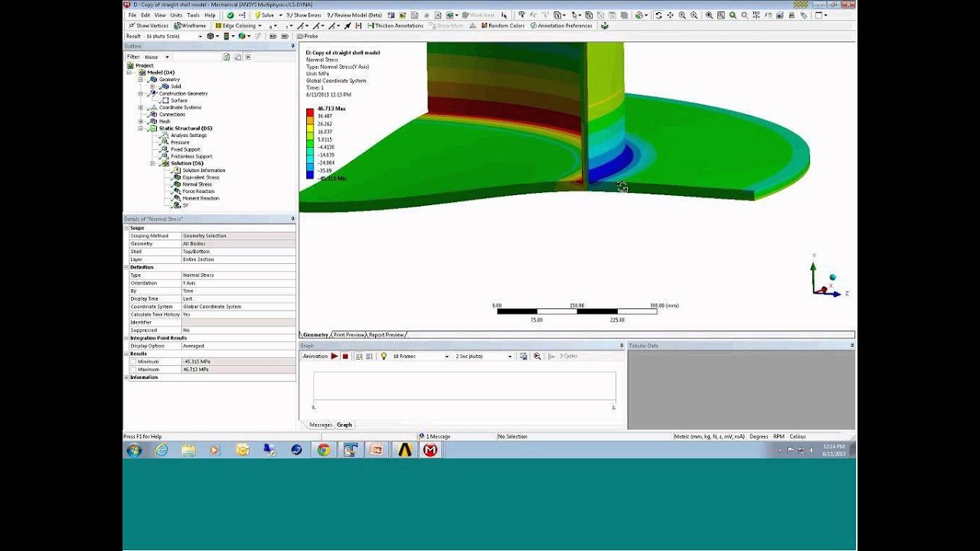Open the File menu
Screen dimensions: 980x551
click(132, 15)
